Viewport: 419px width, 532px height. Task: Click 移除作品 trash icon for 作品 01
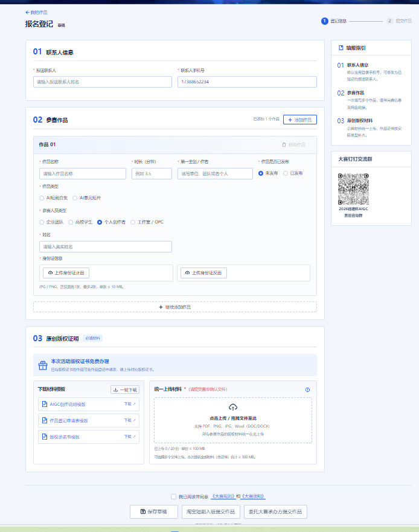click(x=284, y=144)
